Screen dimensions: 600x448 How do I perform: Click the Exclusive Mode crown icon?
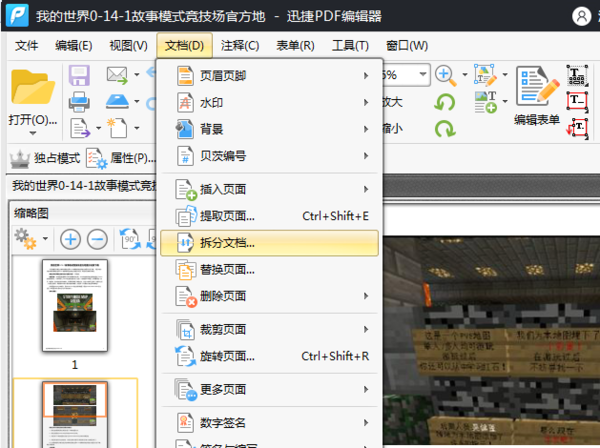tap(20, 158)
